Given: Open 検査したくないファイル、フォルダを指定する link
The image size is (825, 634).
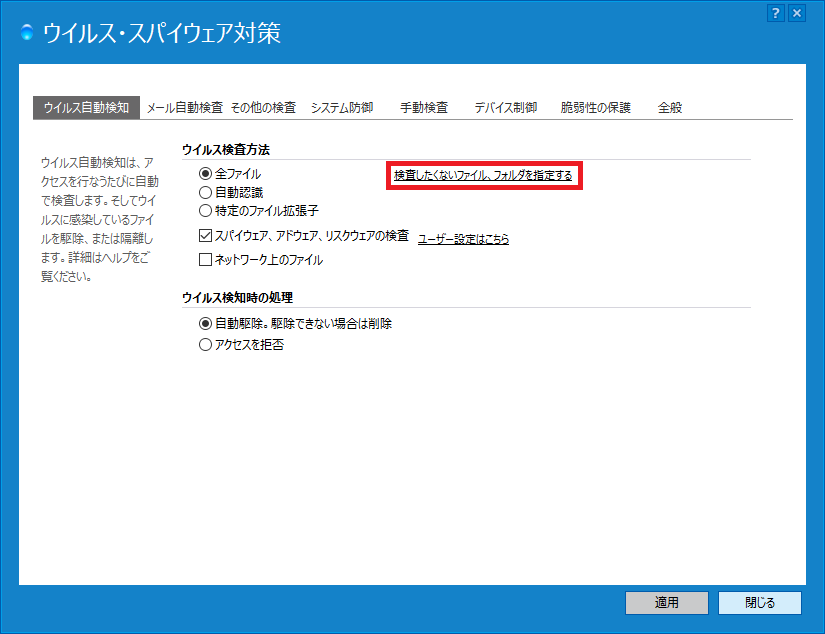Looking at the screenshot, I should click(x=483, y=175).
